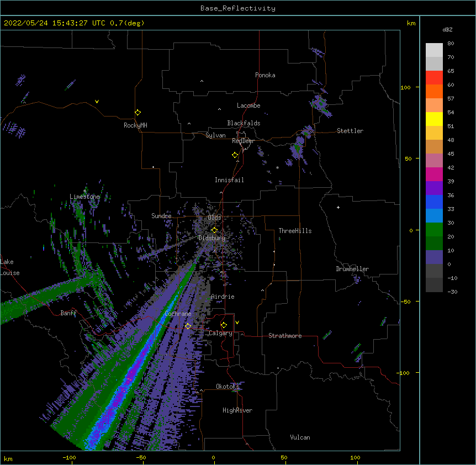Click the Louise label at the map's left edge
This screenshot has width=476, height=465.
click(x=10, y=273)
